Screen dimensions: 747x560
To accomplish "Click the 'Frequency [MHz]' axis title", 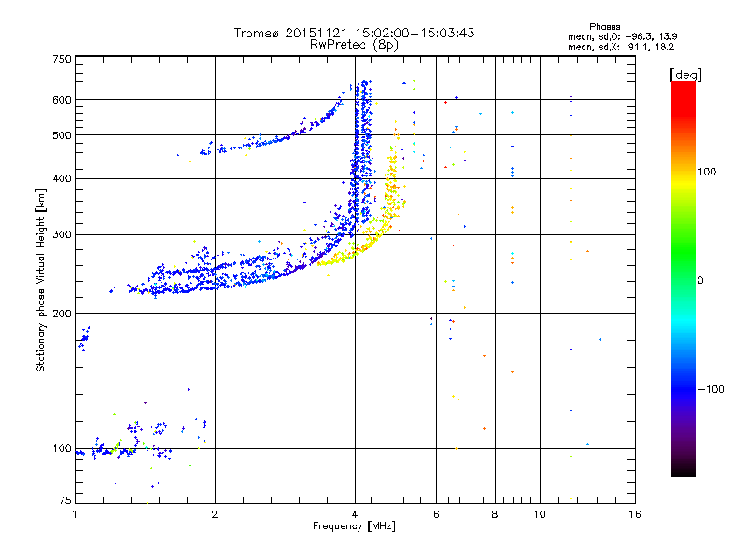I will coord(354,526).
